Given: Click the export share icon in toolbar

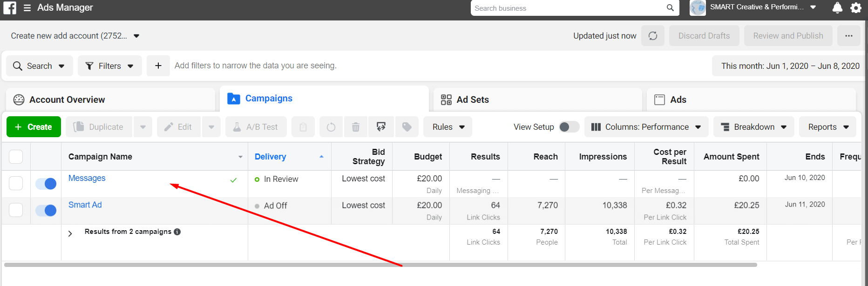Looking at the screenshot, I should click(x=381, y=127).
